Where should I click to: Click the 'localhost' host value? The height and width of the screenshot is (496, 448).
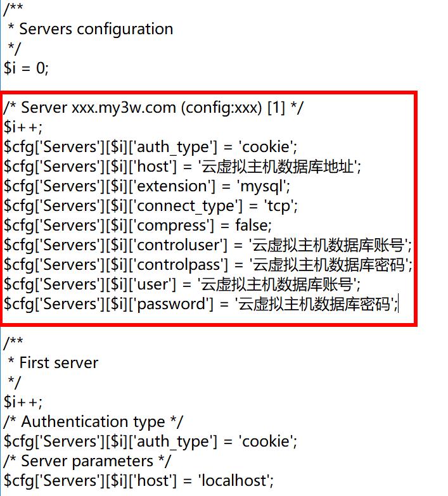tap(234, 481)
